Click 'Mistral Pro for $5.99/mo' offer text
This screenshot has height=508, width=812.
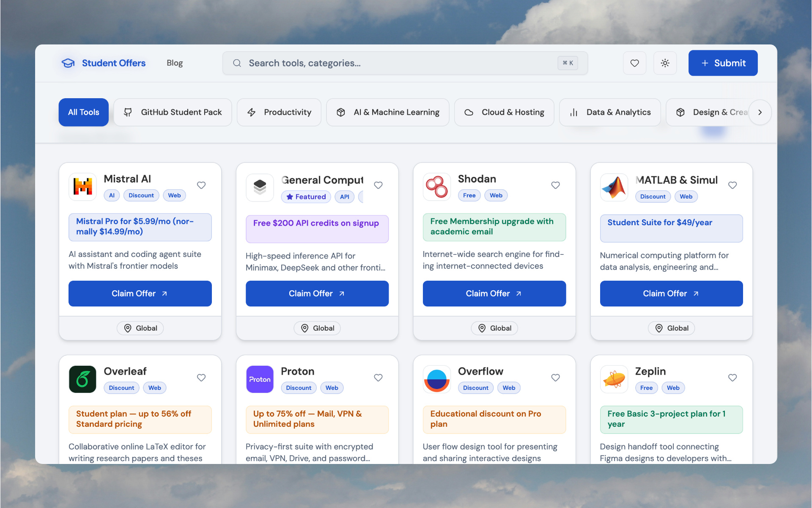(135, 226)
